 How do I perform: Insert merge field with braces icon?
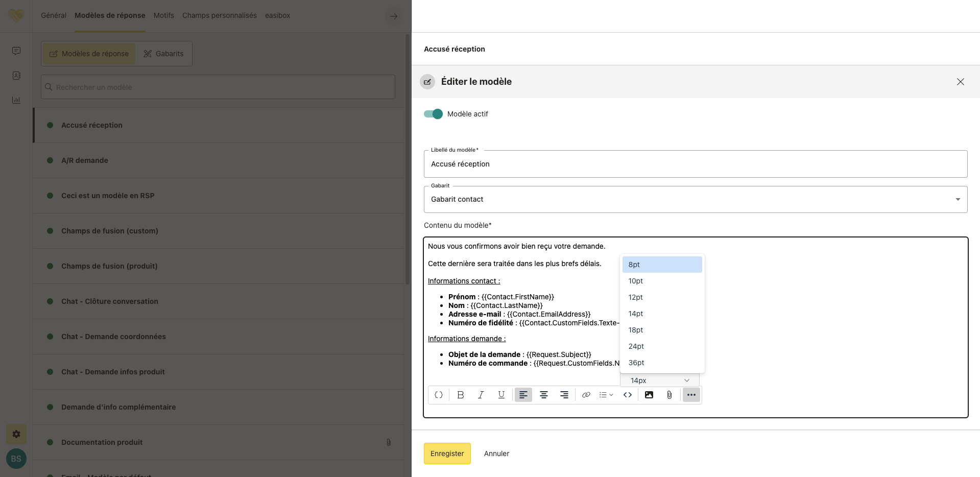point(438,395)
